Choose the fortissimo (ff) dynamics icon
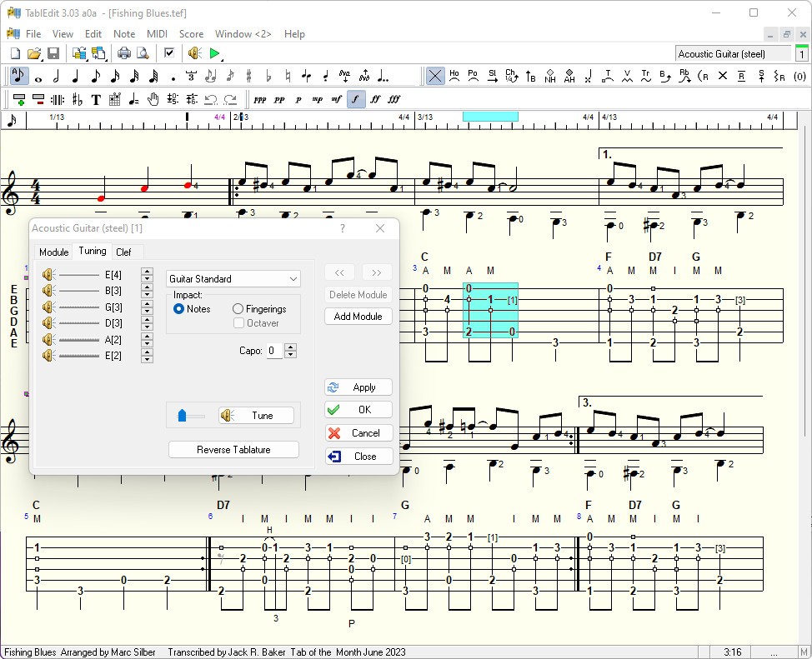Image resolution: width=812 pixels, height=659 pixels. point(375,99)
